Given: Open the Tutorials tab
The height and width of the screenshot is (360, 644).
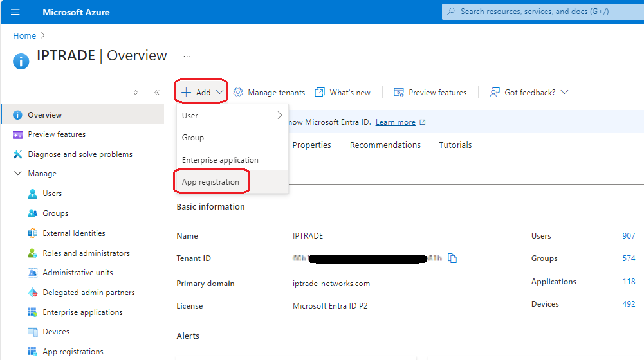Looking at the screenshot, I should pos(455,145).
